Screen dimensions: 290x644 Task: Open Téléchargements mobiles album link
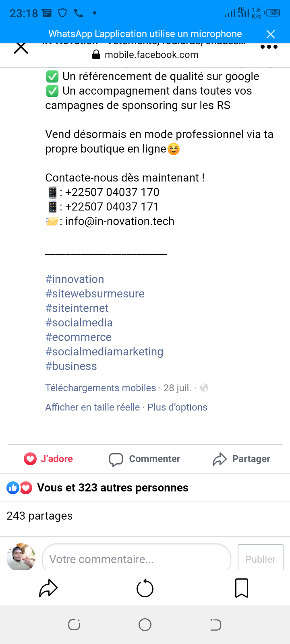tap(100, 388)
